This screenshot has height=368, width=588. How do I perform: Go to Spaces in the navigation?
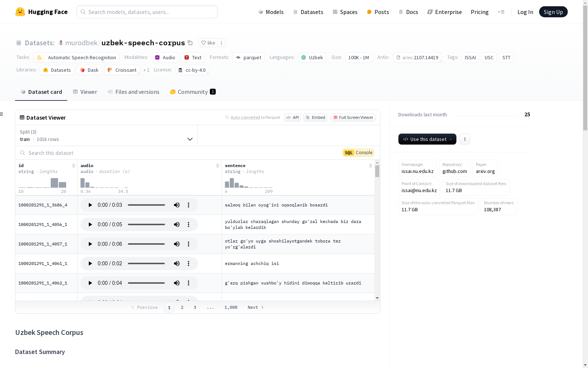click(x=345, y=12)
